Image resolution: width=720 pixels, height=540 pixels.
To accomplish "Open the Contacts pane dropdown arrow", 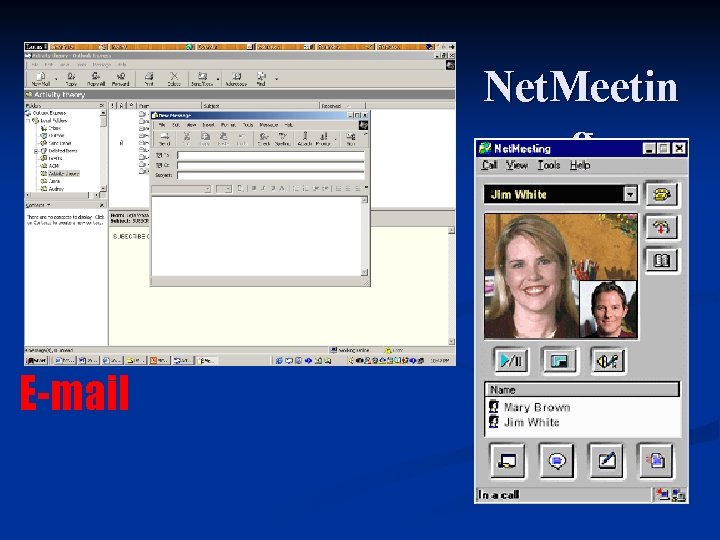I will tap(48, 205).
